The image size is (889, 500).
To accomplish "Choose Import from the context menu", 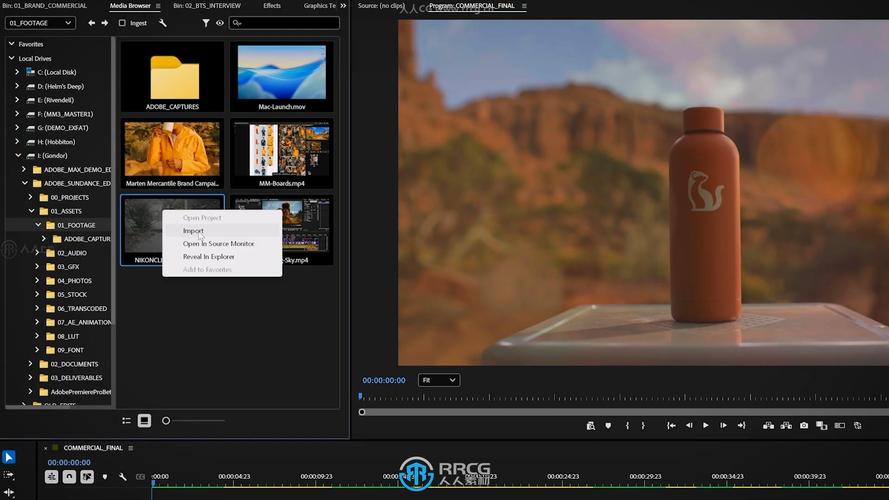I will pos(193,231).
